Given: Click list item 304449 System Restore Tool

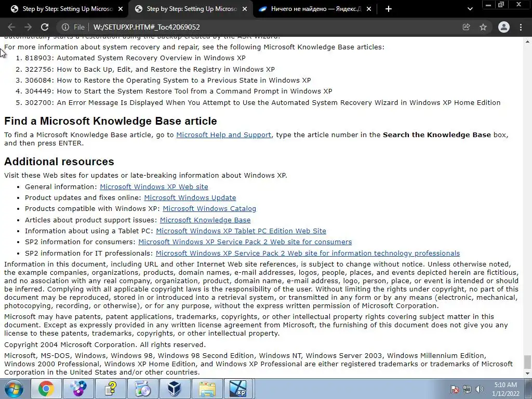Looking at the screenshot, I should coord(179,91).
